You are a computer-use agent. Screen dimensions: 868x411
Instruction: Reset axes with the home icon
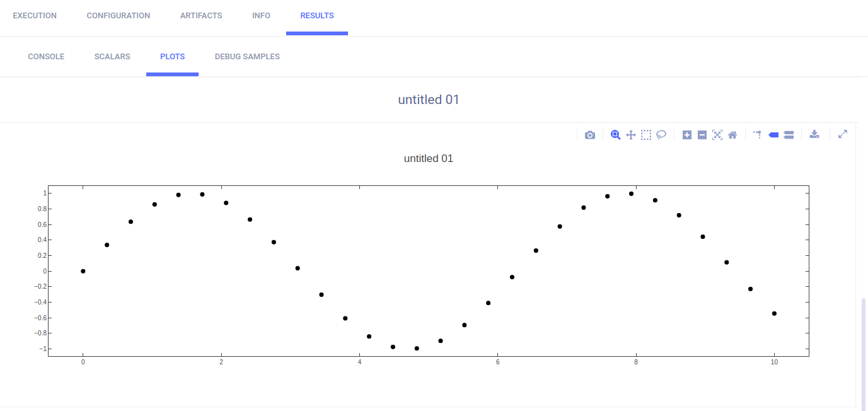coord(732,135)
